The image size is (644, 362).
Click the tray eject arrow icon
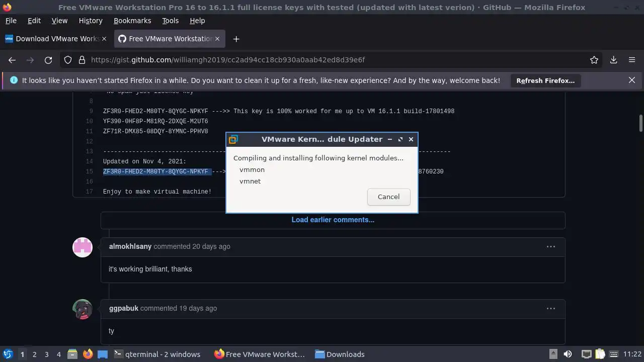(x=553, y=354)
